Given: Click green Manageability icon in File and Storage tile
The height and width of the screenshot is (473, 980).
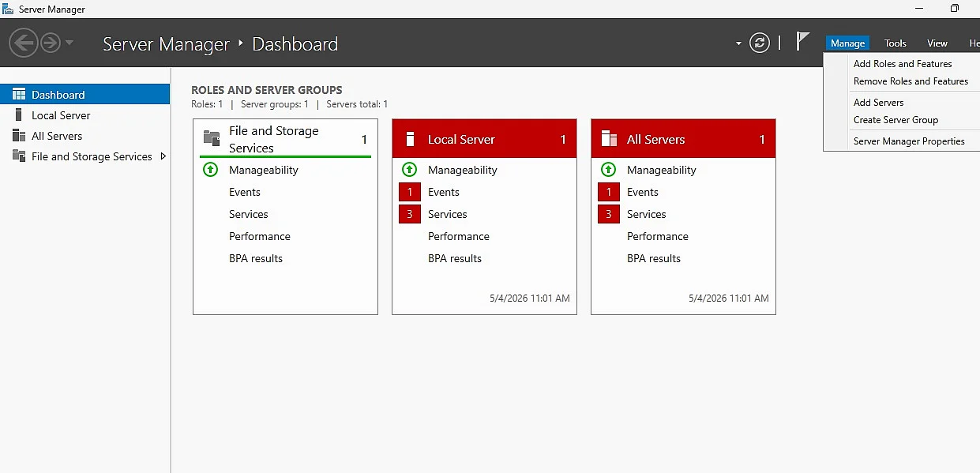Looking at the screenshot, I should (210, 170).
